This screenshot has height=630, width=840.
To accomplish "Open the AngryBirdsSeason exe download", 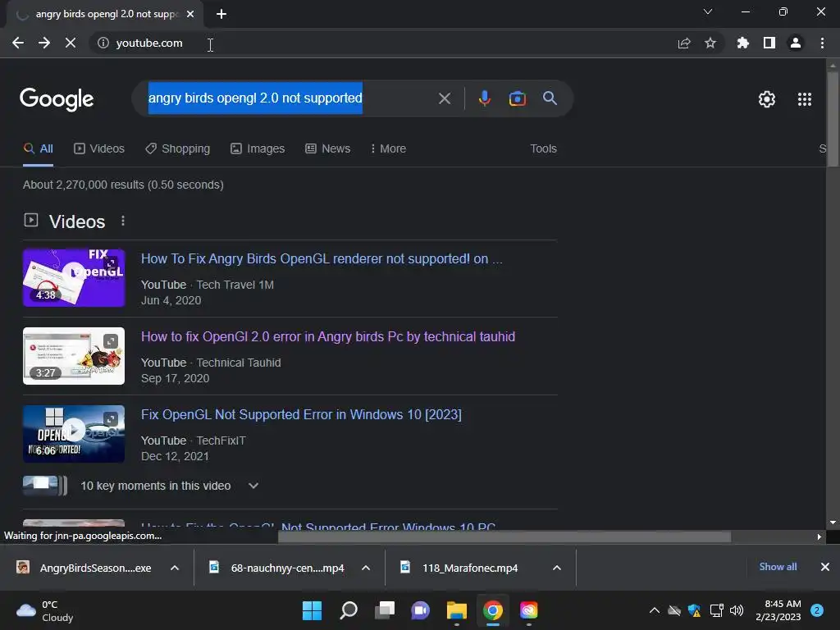I will [x=84, y=568].
